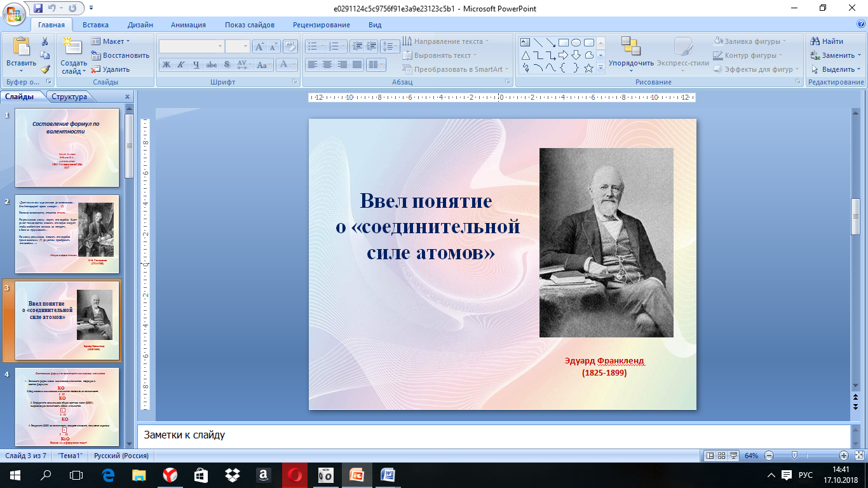
Task: Decrease font size with the small A icon
Action: tap(273, 46)
